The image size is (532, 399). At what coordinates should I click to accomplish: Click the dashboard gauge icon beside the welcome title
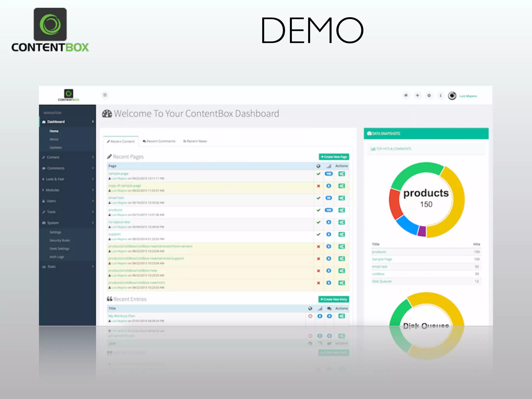click(107, 114)
